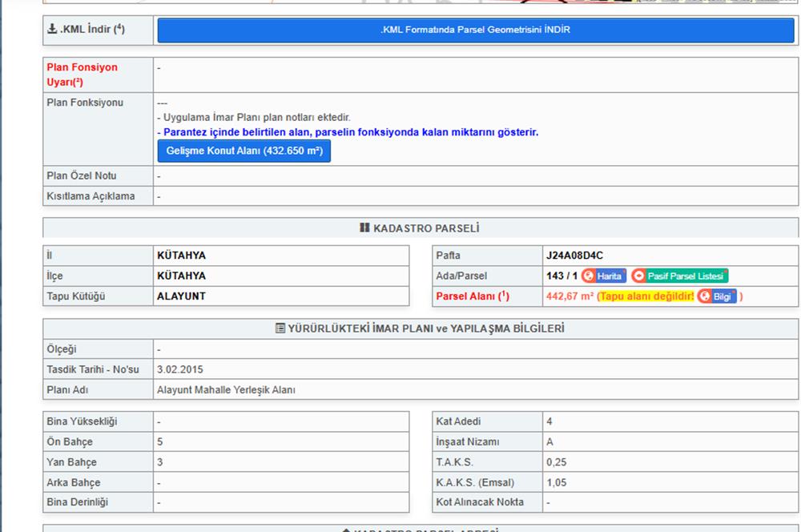The width and height of the screenshot is (801, 532).
Task: Select the Ön Bahçe value 5
Action: coord(160,442)
